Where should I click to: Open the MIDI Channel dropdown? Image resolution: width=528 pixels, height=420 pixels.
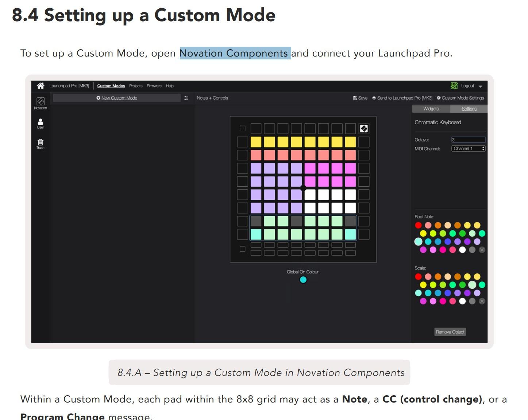pyautogui.click(x=469, y=148)
